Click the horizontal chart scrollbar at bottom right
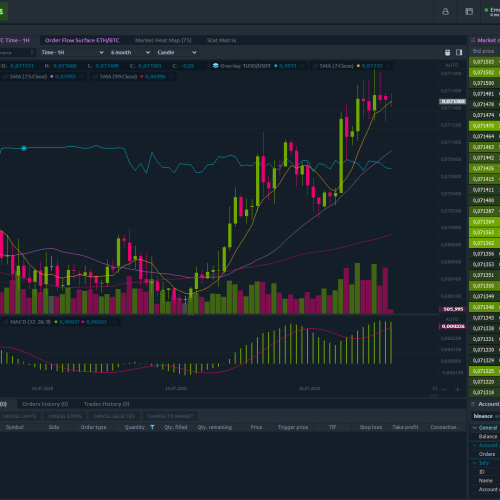The height and width of the screenshot is (500, 500). 434,395
